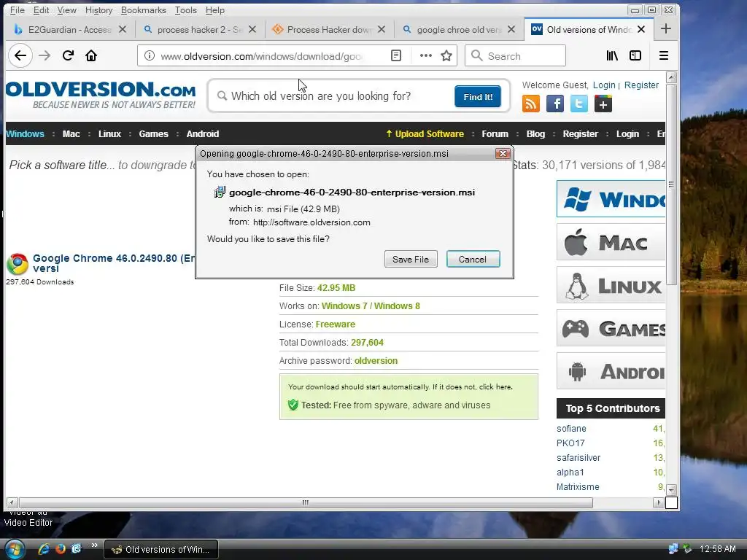Click the 12:58 AM system clock
This screenshot has width=747, height=560.
click(718, 548)
